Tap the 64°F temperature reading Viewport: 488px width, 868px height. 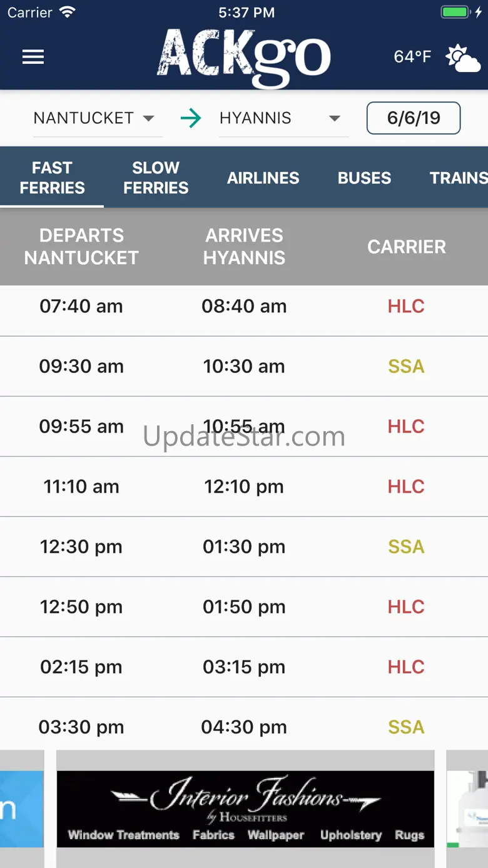412,57
